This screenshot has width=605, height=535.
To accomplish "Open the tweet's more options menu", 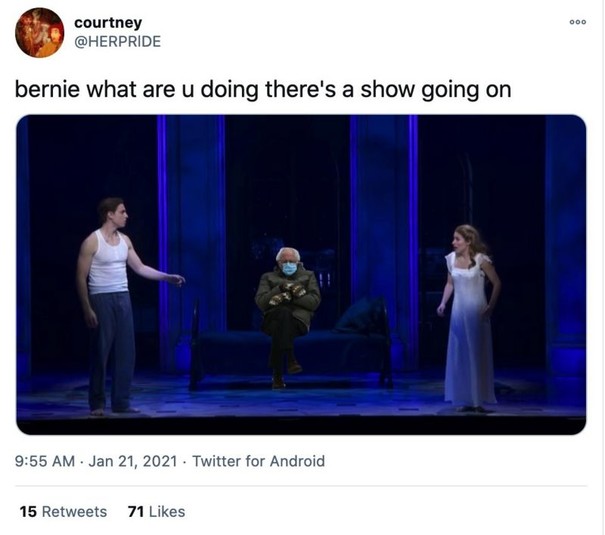I will [x=578, y=21].
